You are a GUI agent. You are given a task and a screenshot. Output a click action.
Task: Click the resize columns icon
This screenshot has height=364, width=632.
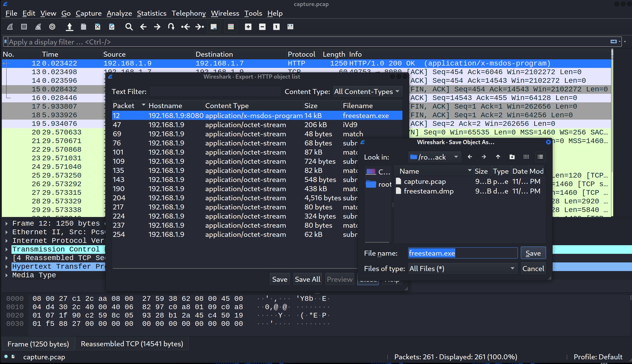tap(290, 27)
